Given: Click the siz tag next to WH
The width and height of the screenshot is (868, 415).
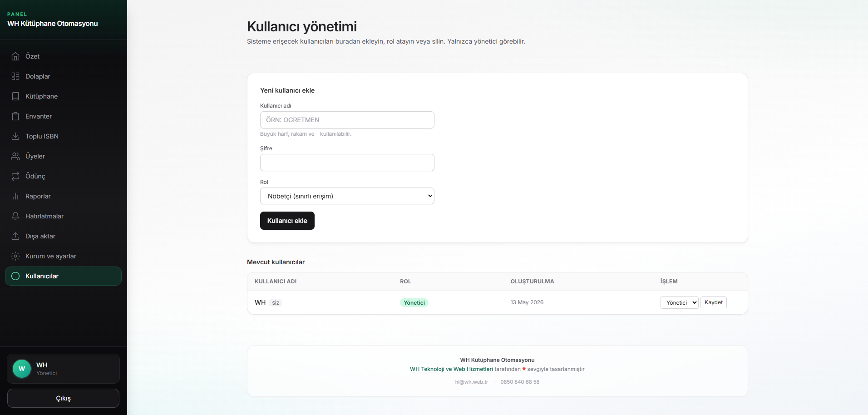Looking at the screenshot, I should (276, 303).
